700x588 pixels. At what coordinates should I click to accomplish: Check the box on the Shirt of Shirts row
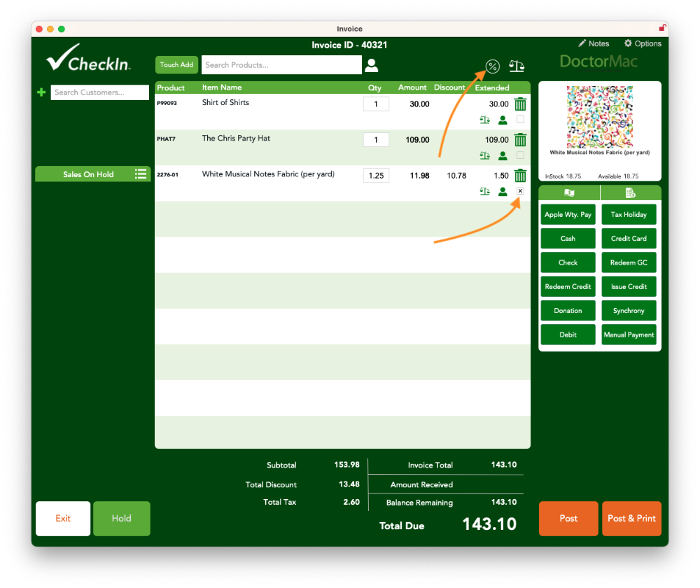(x=519, y=120)
